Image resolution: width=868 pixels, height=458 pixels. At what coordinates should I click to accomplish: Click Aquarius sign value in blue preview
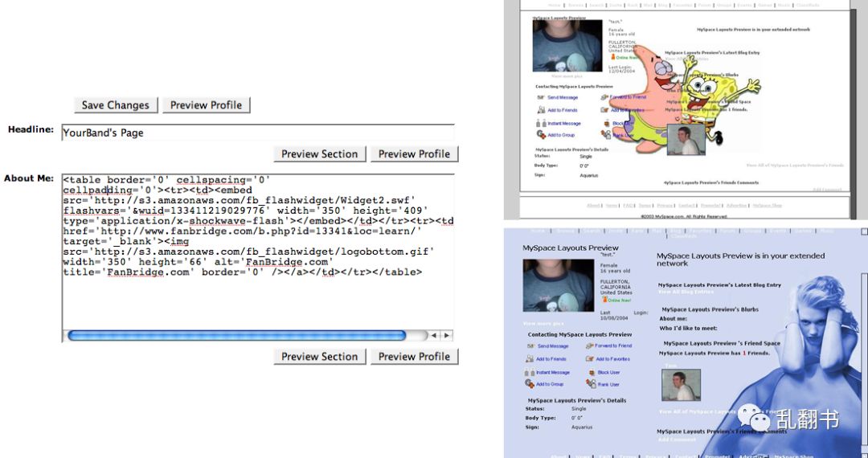click(582, 427)
